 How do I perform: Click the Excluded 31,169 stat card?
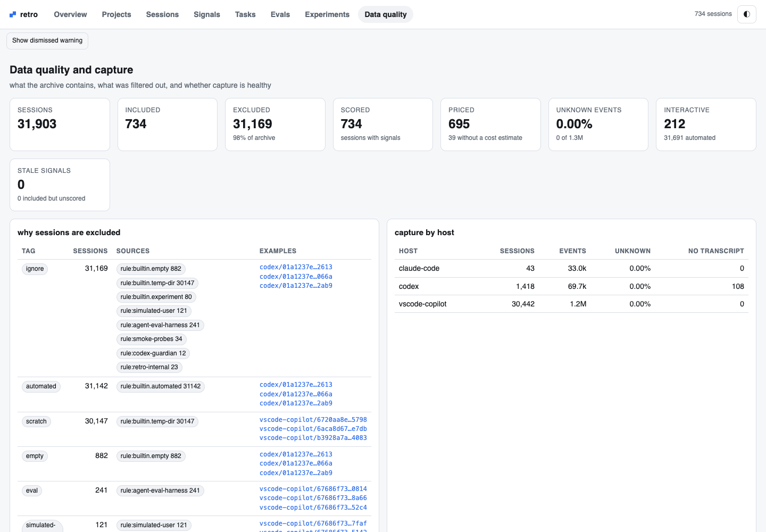click(275, 124)
